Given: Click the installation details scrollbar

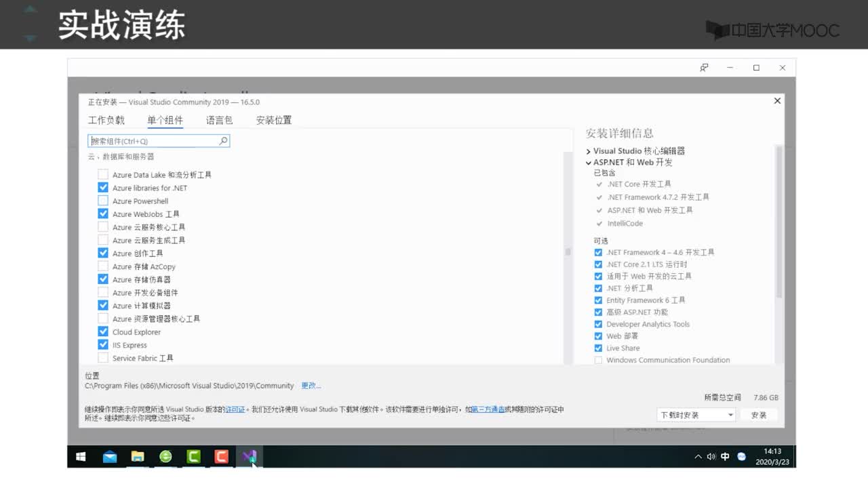Looking at the screenshot, I should coord(779,222).
